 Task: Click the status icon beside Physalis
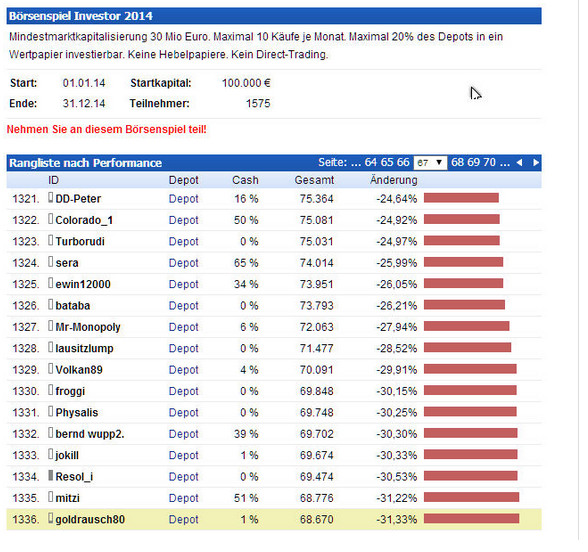point(51,411)
